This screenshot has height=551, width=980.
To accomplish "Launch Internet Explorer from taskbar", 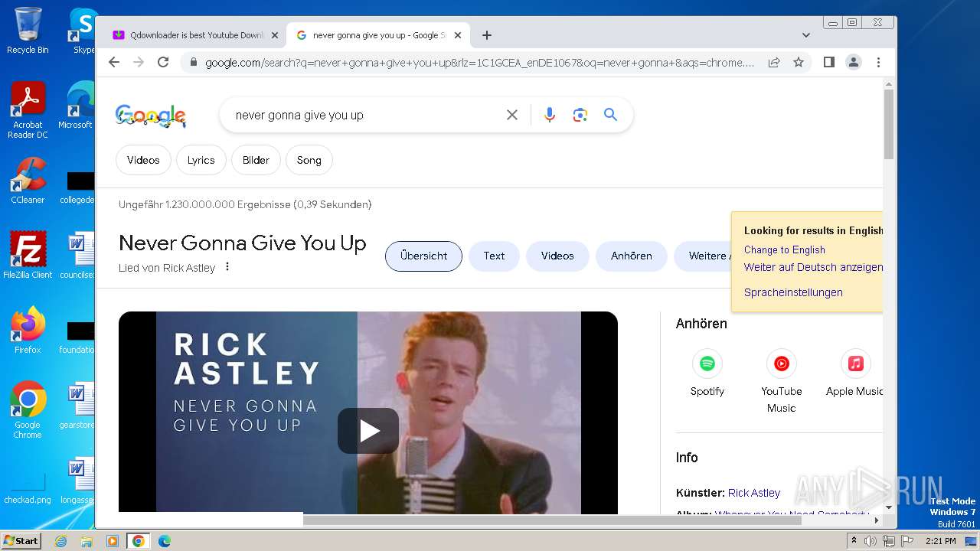I will [x=60, y=541].
